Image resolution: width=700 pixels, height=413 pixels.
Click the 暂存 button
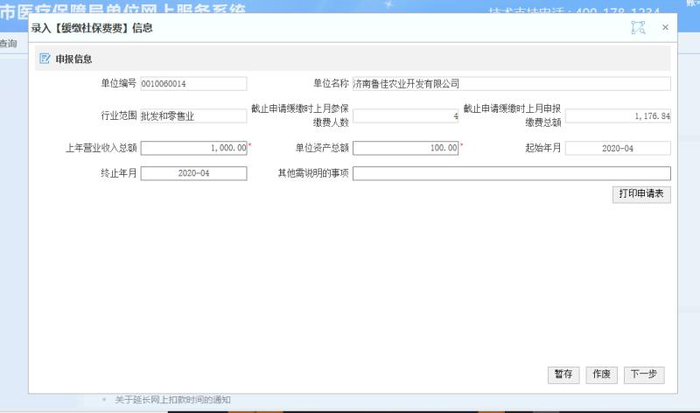pos(563,375)
